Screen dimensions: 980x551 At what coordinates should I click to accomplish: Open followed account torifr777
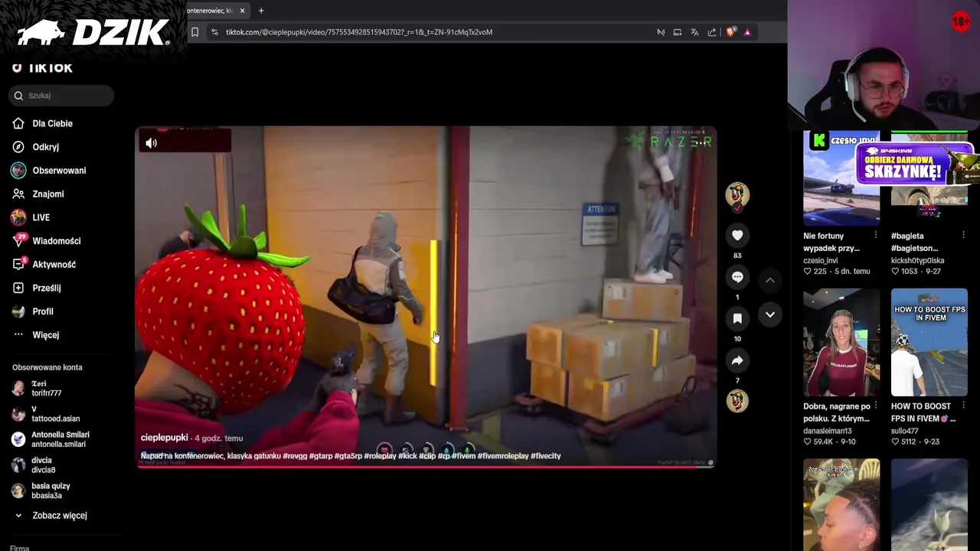coord(46,388)
